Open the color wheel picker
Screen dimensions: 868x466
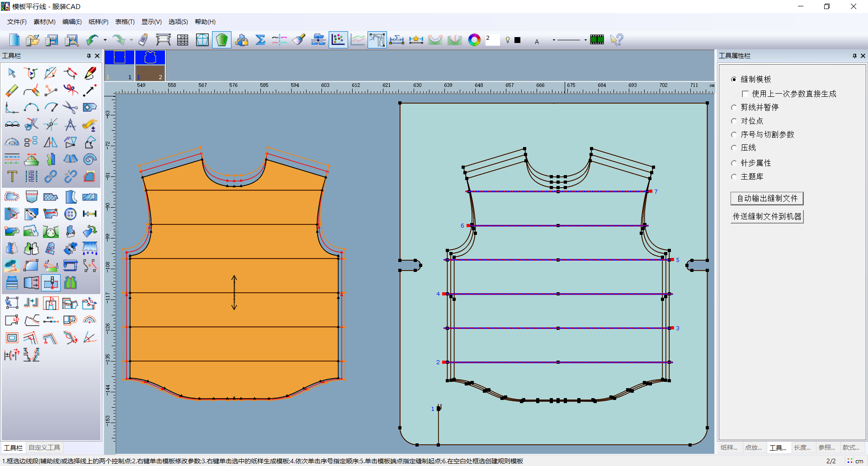(x=474, y=40)
